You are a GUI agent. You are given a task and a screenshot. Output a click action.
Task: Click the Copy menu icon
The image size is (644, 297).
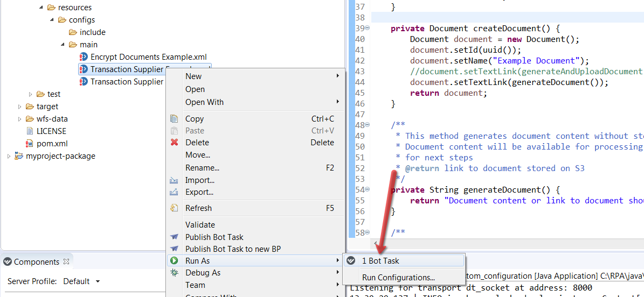click(x=174, y=119)
